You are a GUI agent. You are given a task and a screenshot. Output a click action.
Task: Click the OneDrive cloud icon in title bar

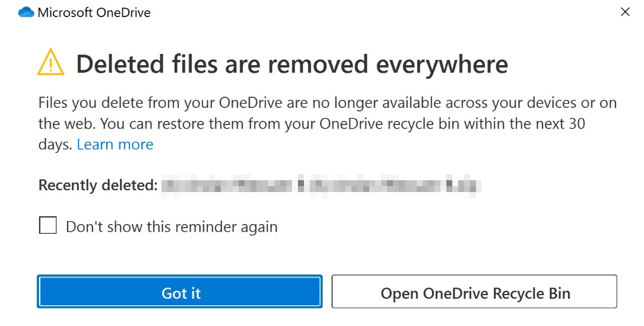26,12
